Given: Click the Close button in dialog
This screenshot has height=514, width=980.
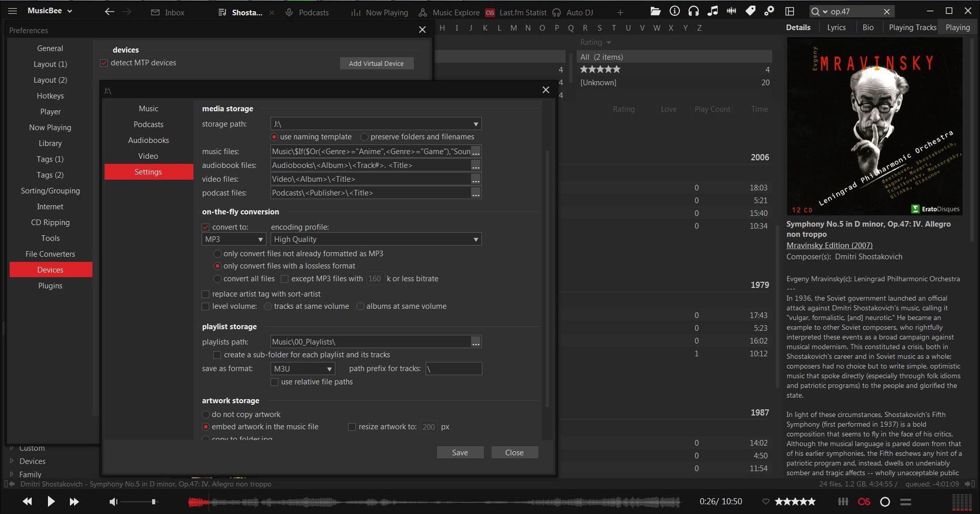Looking at the screenshot, I should [x=514, y=453].
